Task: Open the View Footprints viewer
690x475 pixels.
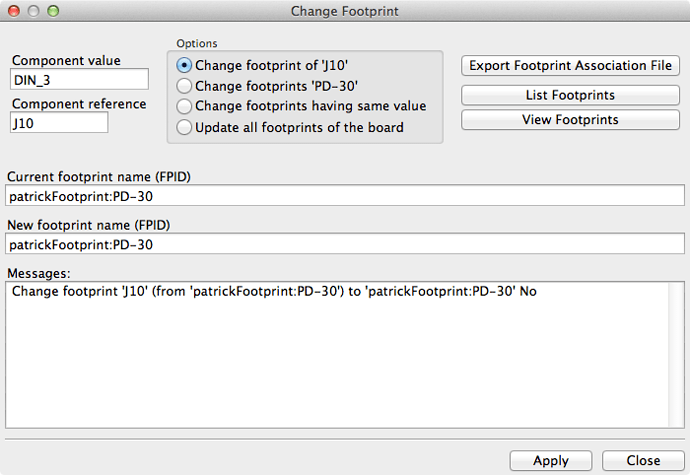Action: (570, 119)
